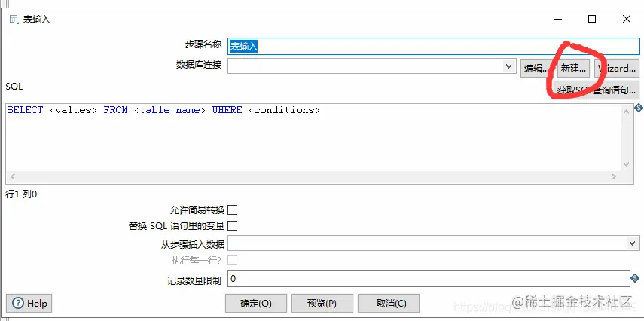The height and width of the screenshot is (321, 644).
Task: Enable the 允许简易转换 checkbox
Action: click(233, 210)
